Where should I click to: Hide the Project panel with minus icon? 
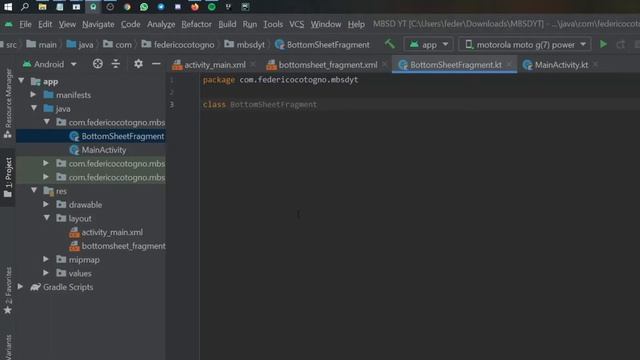coord(156,64)
